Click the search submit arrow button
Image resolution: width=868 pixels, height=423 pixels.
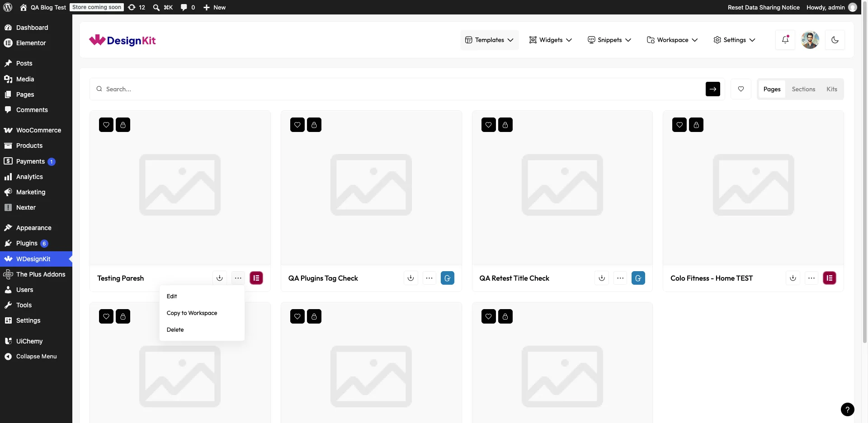pyautogui.click(x=713, y=89)
